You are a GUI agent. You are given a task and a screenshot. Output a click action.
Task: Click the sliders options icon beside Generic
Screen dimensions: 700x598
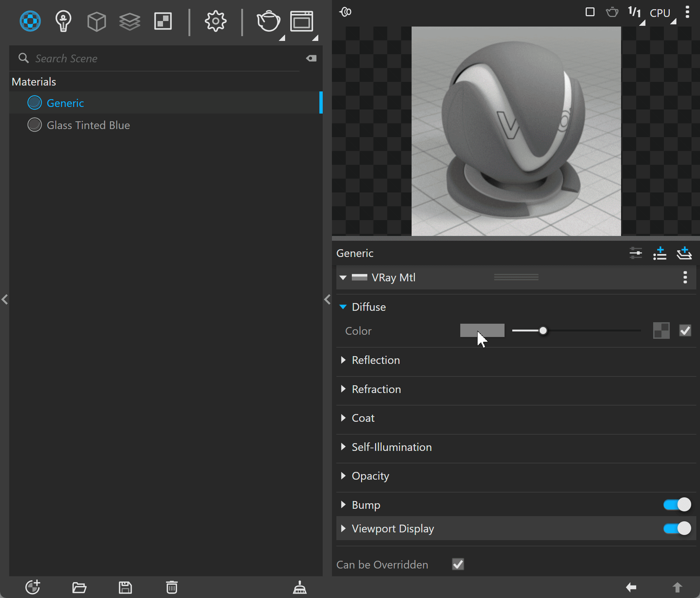pyautogui.click(x=636, y=253)
